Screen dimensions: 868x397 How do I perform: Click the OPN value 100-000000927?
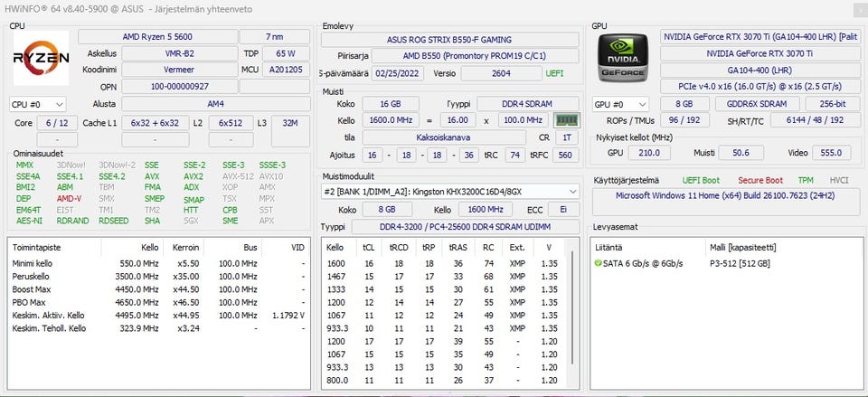click(179, 87)
